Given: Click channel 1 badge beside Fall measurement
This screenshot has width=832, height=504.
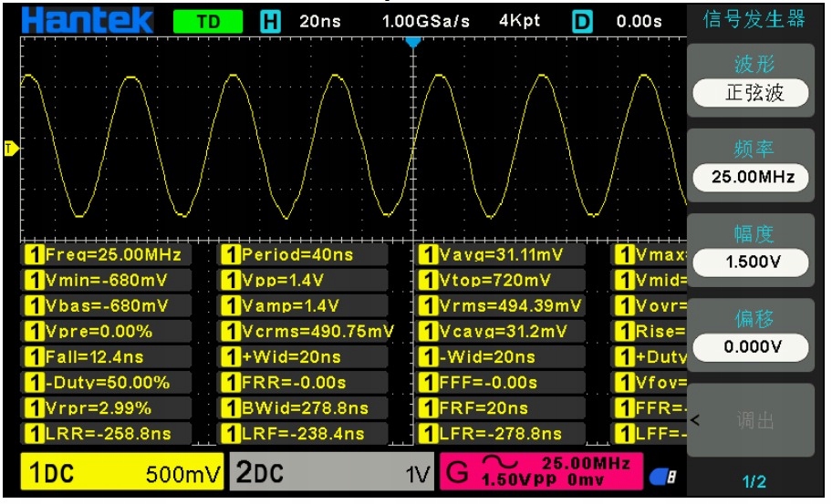Looking at the screenshot, I should pyautogui.click(x=34, y=357).
